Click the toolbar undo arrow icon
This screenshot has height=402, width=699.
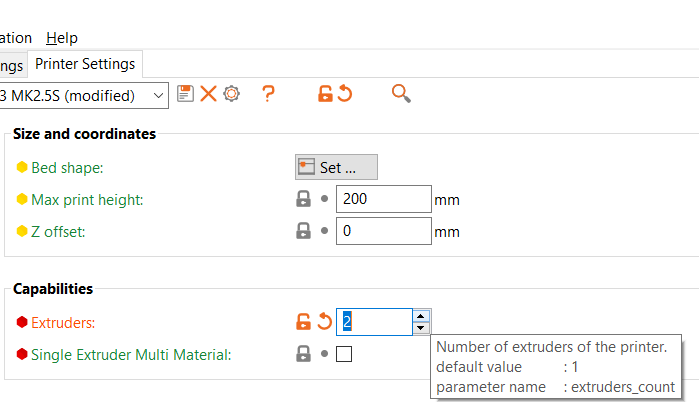(x=345, y=94)
